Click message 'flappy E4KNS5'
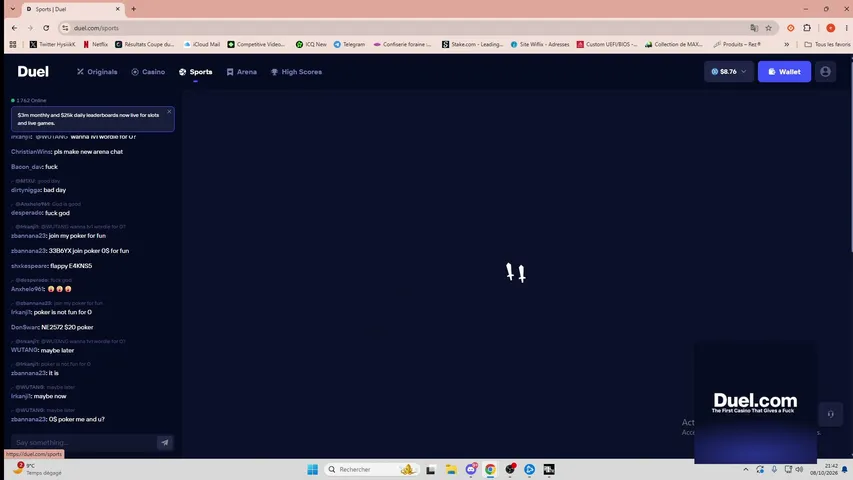The image size is (853, 480). point(71,266)
